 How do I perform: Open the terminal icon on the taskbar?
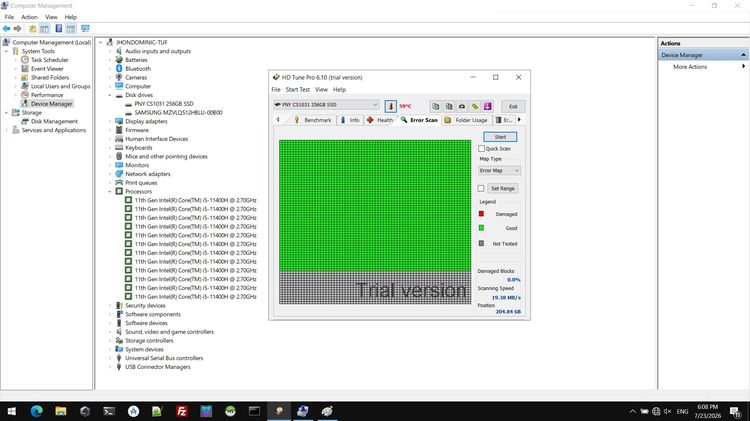click(x=109, y=411)
